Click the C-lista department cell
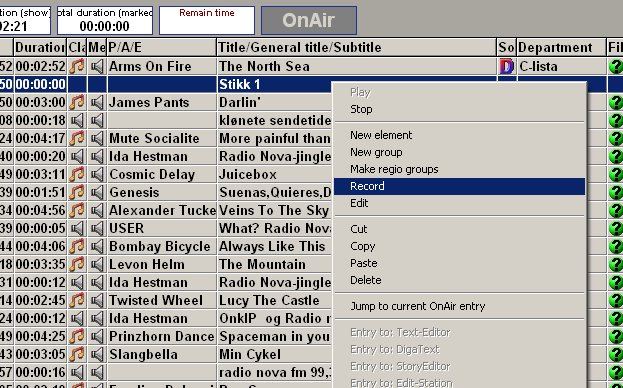 pos(561,66)
